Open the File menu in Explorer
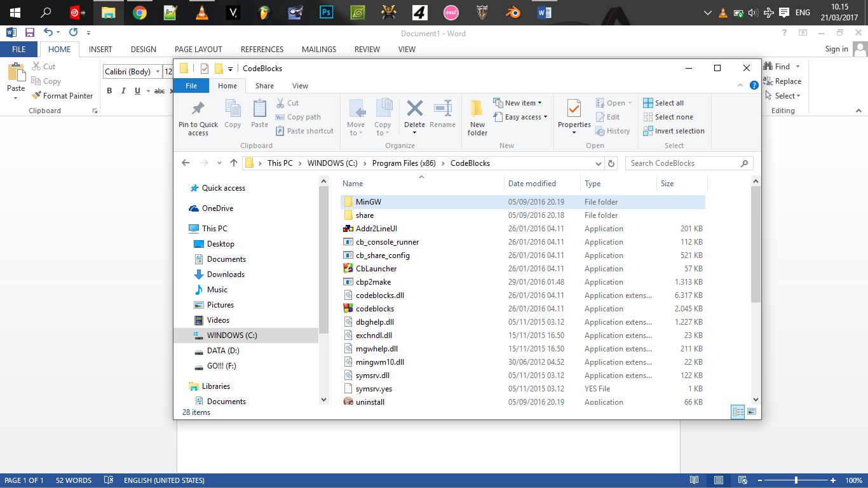The width and height of the screenshot is (868, 488). (191, 85)
